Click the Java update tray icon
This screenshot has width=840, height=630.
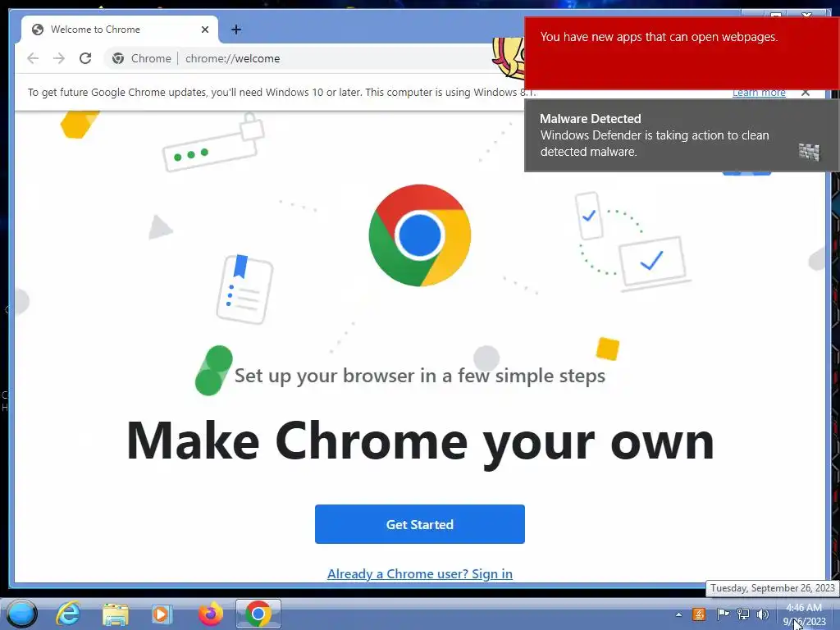[x=699, y=614]
